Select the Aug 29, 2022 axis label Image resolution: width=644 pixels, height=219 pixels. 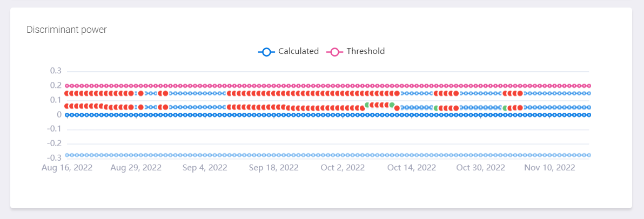[136, 168]
